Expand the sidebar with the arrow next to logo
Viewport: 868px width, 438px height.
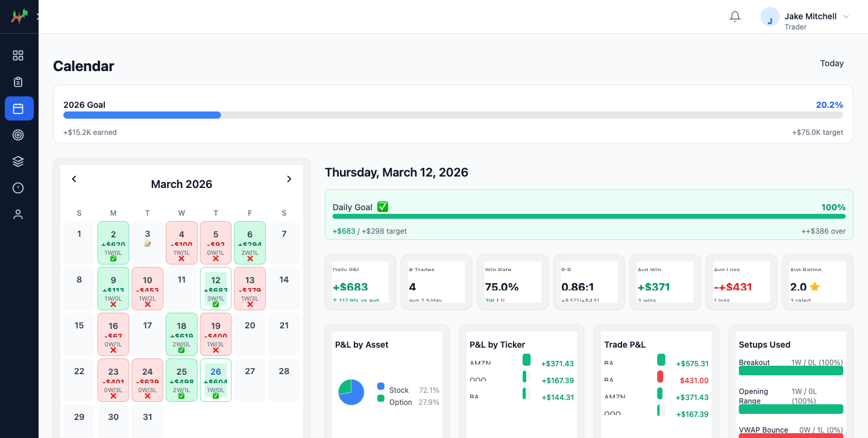coord(38,16)
